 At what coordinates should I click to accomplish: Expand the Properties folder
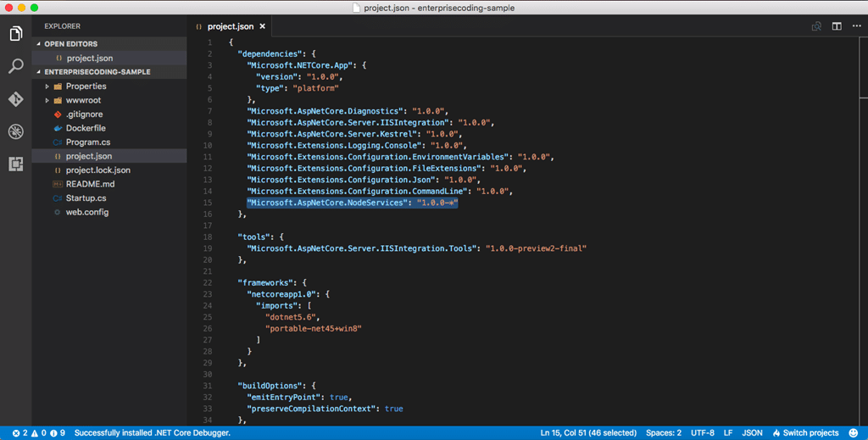47,86
